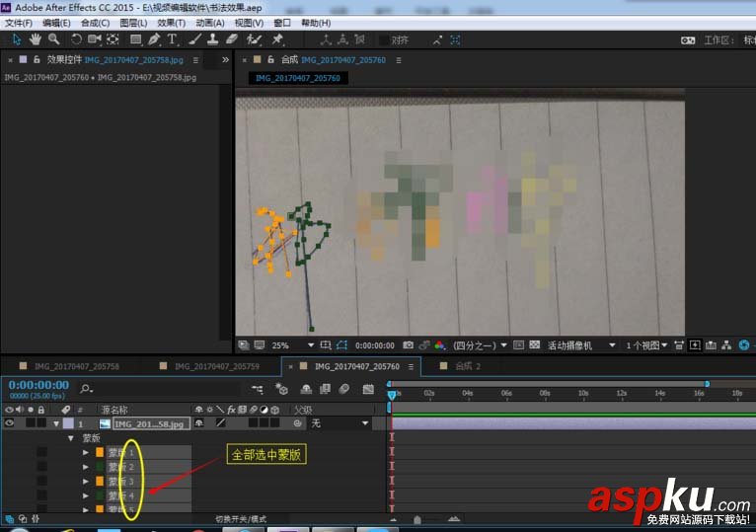
Task: Click the 切换开关/模式 button
Action: pos(241,519)
